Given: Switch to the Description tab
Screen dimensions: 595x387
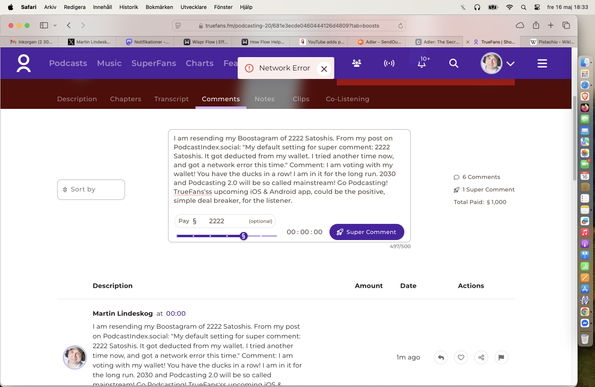Looking at the screenshot, I should tap(77, 99).
